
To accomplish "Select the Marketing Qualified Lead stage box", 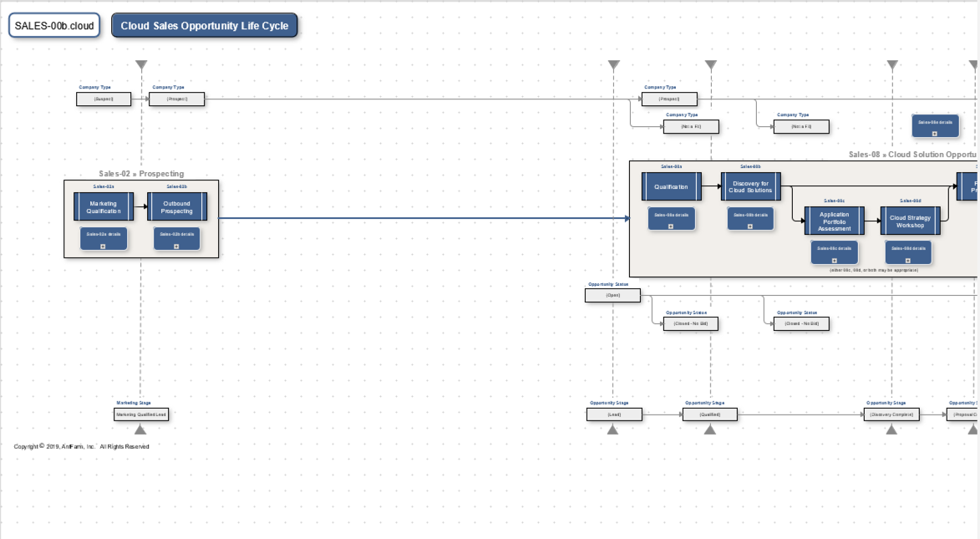I will pos(140,414).
